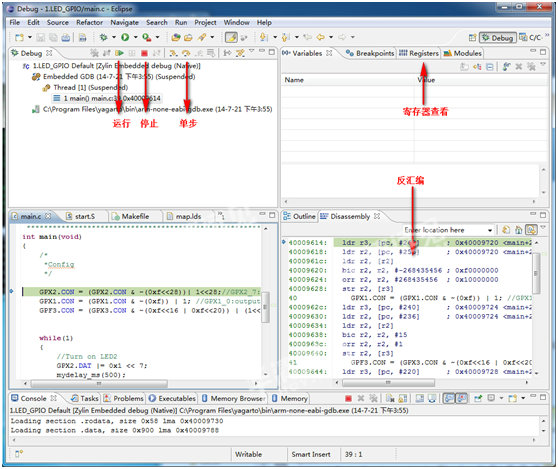
Task: Click the red Terminate square in Debug view
Action: tap(144, 53)
